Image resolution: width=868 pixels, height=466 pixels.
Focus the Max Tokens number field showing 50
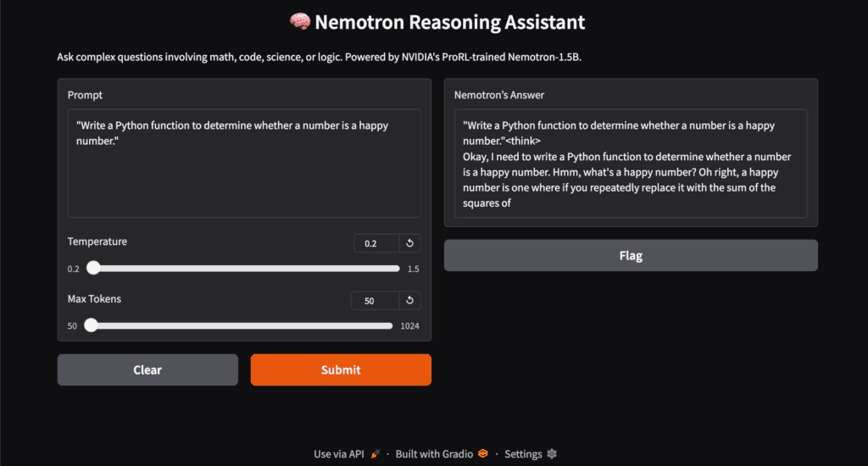375,300
